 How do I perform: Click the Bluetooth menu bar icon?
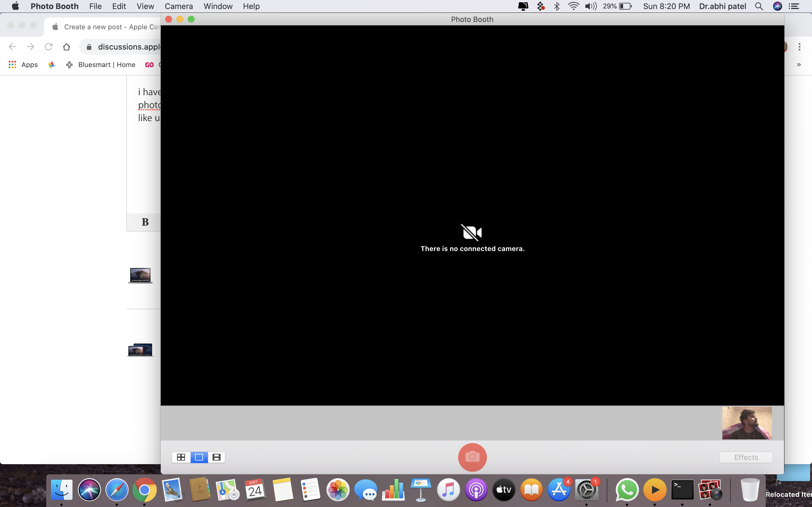click(557, 6)
